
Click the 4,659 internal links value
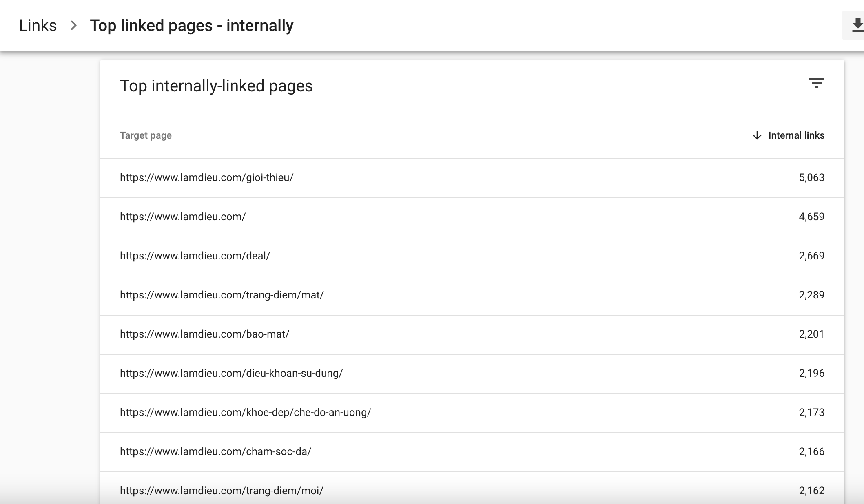coord(811,217)
